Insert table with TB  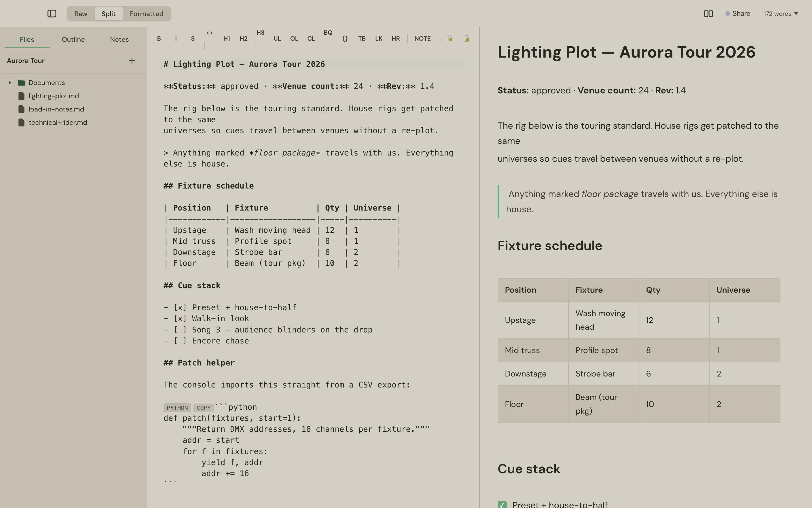point(362,39)
